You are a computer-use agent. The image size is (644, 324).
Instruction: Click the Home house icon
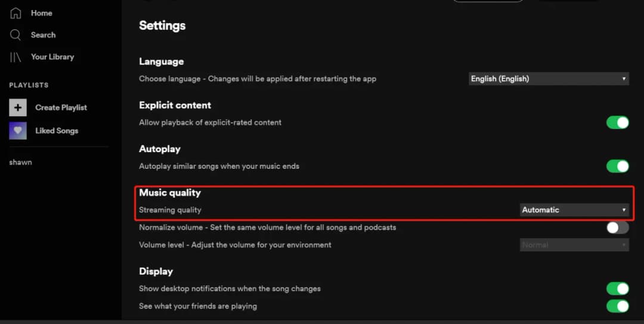click(16, 13)
